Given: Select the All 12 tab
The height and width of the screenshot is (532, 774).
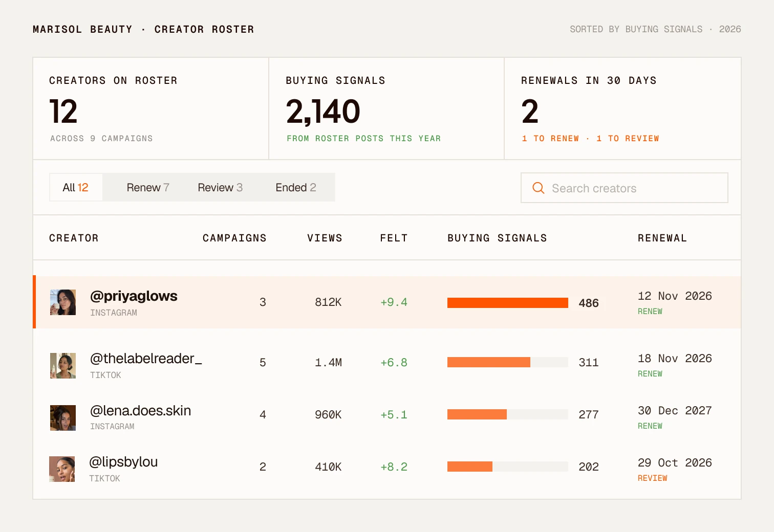Looking at the screenshot, I should pos(76,187).
